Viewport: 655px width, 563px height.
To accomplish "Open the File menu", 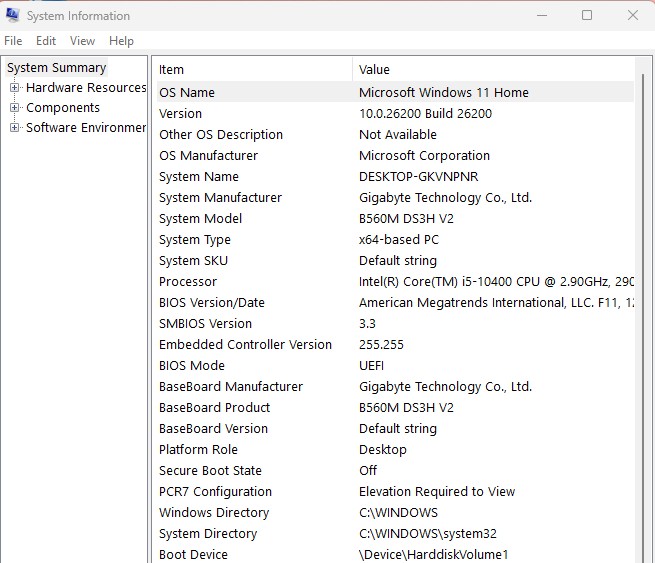I will 13,41.
